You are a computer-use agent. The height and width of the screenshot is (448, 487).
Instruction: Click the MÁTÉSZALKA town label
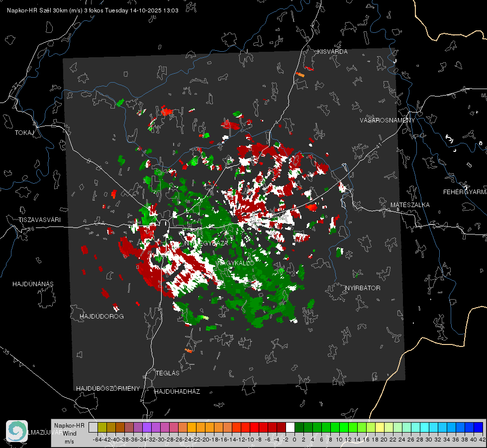coord(410,205)
